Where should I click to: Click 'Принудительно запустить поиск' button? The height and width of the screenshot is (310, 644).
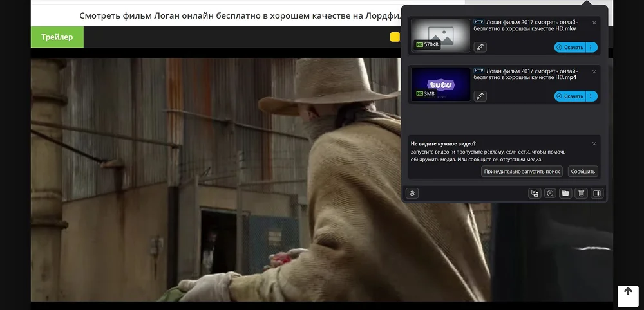522,172
